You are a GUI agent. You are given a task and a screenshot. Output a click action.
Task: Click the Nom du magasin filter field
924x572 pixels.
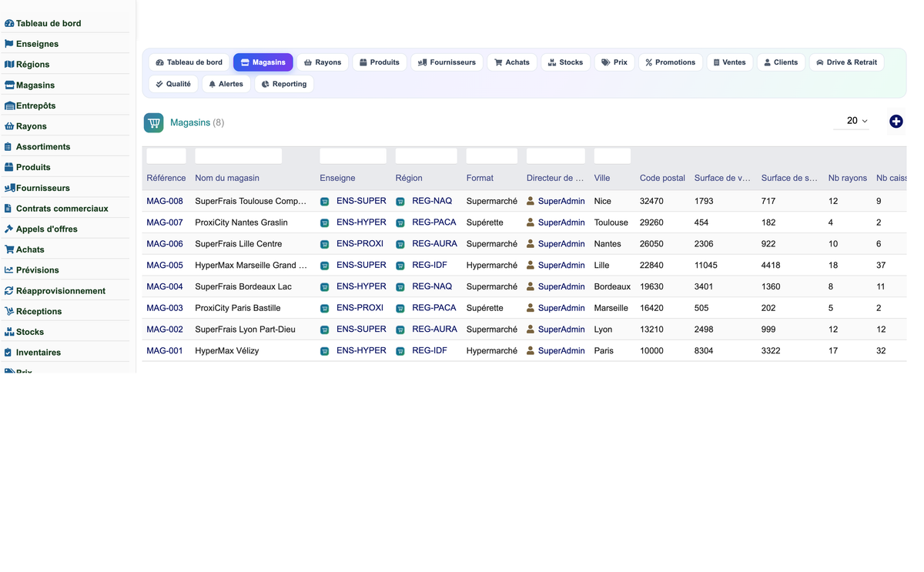click(239, 156)
